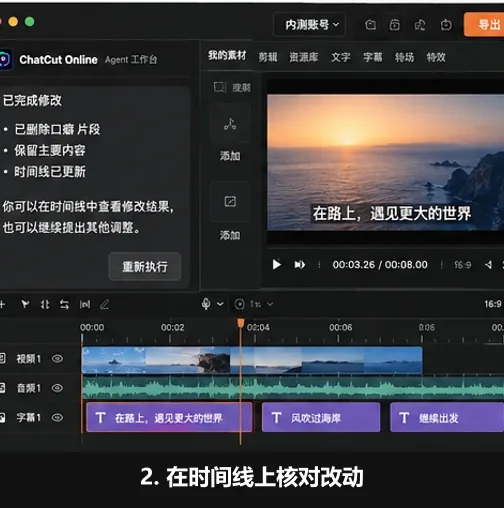Click the 重新执行 button

(x=145, y=266)
